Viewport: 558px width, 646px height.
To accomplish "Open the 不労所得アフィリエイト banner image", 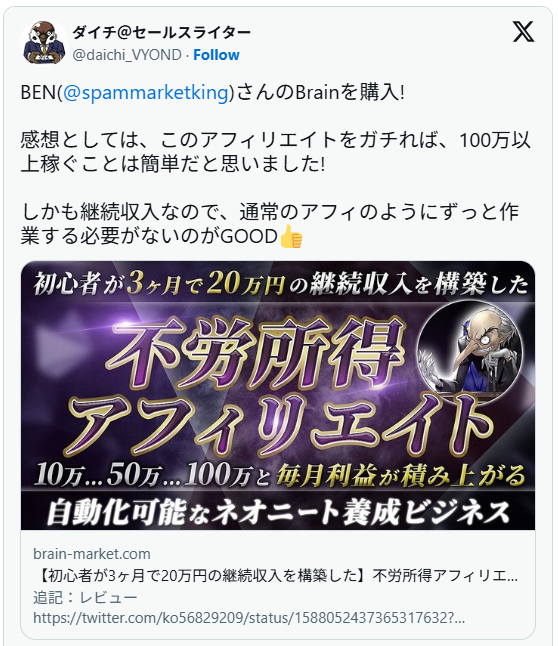I will [x=278, y=395].
